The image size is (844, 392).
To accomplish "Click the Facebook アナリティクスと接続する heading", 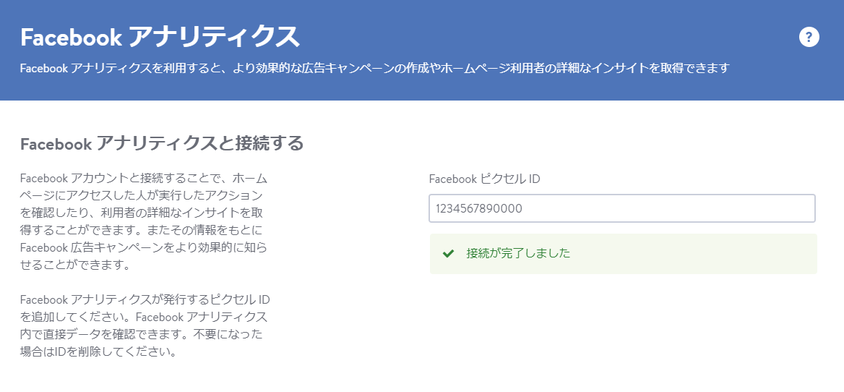I will pyautogui.click(x=161, y=144).
